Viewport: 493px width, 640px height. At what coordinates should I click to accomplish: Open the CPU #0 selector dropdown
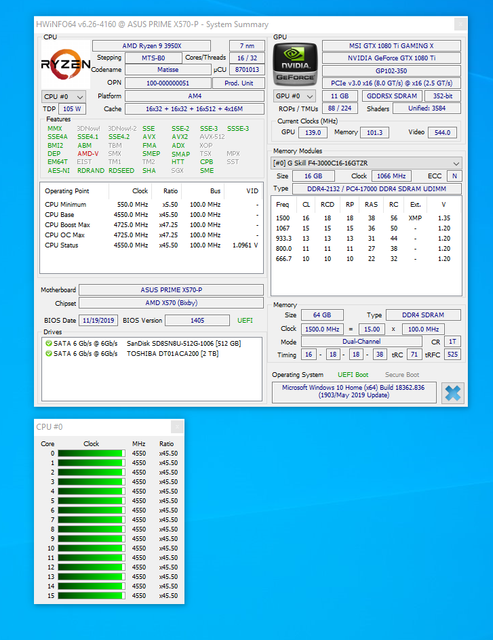point(63,97)
